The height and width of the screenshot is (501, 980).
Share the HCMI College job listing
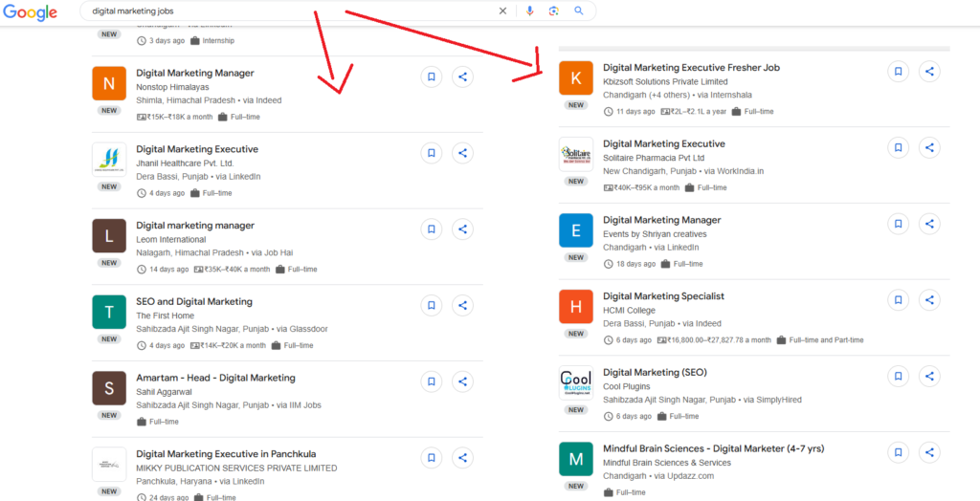tap(929, 300)
